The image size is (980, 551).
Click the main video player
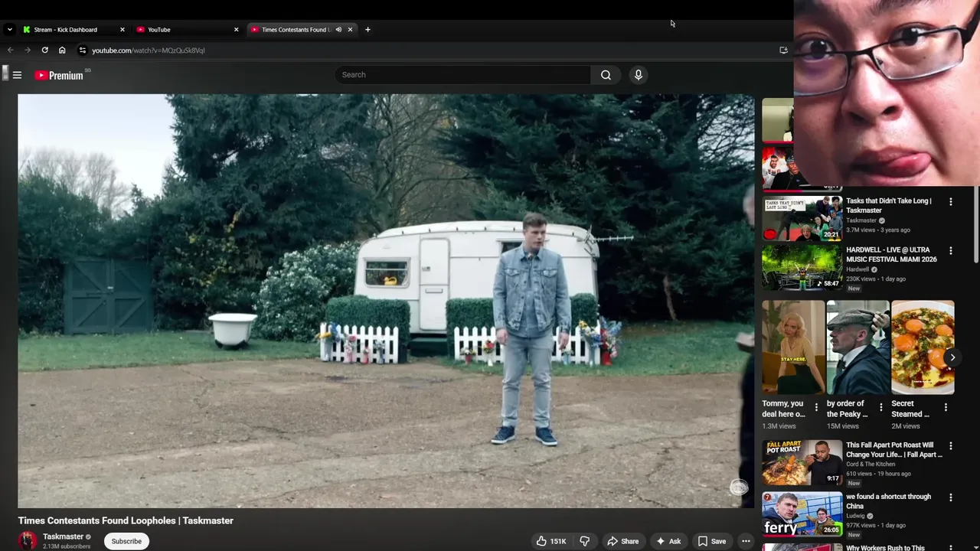click(386, 301)
